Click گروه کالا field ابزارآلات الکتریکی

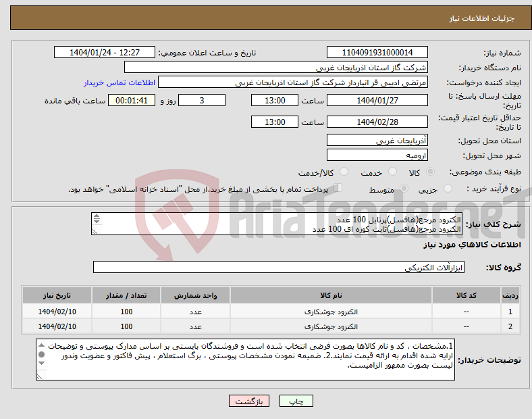click(x=279, y=267)
